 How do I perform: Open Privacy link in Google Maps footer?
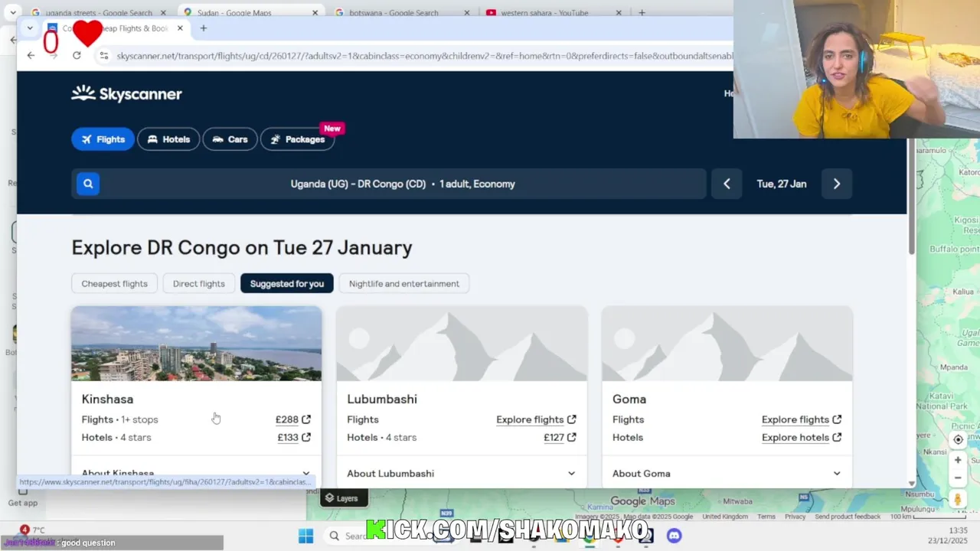795,517
